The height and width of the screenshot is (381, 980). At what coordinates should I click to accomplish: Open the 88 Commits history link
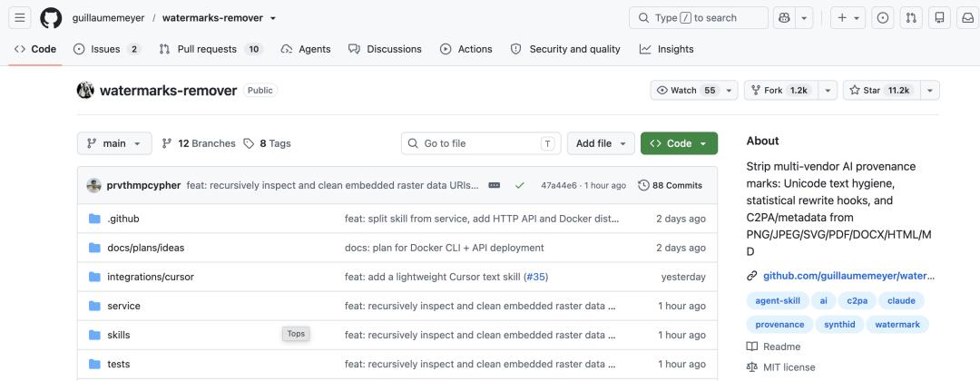coord(670,185)
